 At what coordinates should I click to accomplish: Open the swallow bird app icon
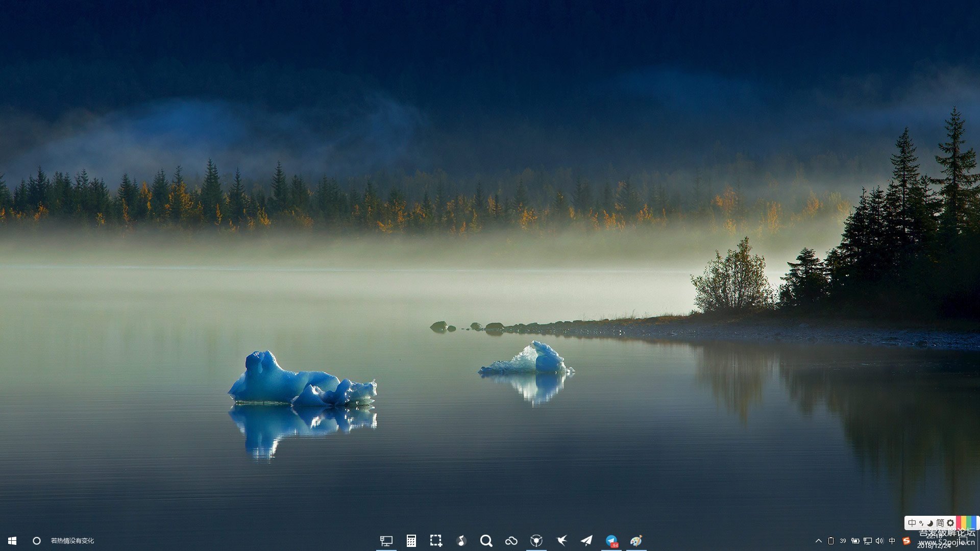[561, 541]
